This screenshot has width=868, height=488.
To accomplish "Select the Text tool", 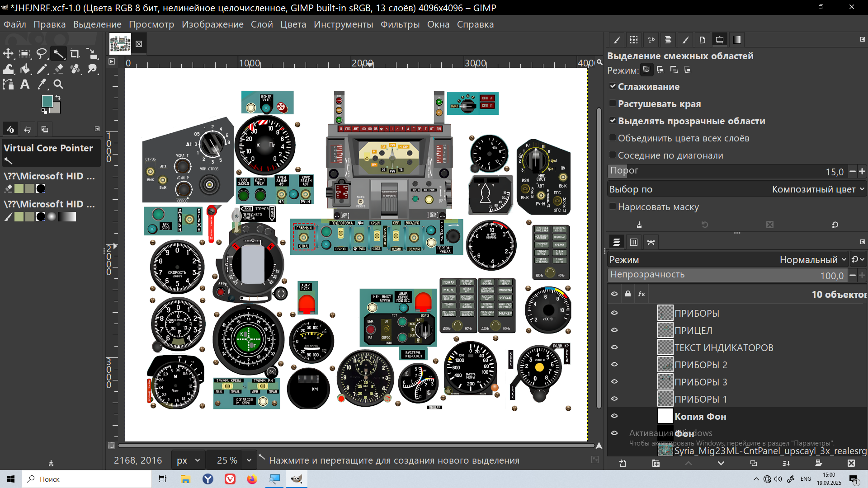I will (25, 84).
